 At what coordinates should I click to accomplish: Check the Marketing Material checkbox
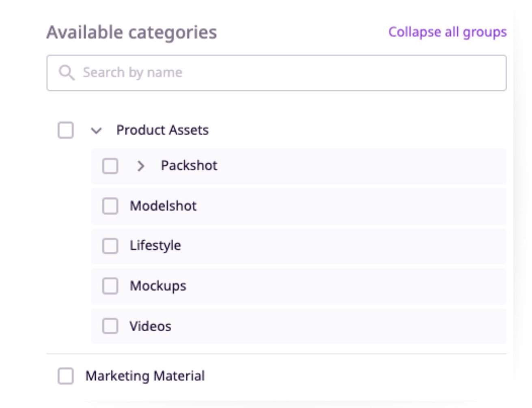(x=65, y=376)
